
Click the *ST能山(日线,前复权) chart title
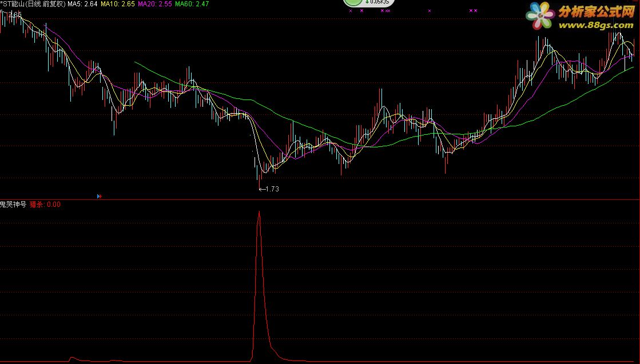click(x=33, y=4)
